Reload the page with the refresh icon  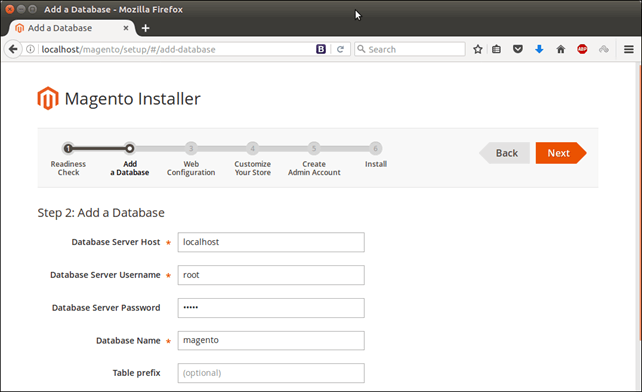click(x=340, y=49)
